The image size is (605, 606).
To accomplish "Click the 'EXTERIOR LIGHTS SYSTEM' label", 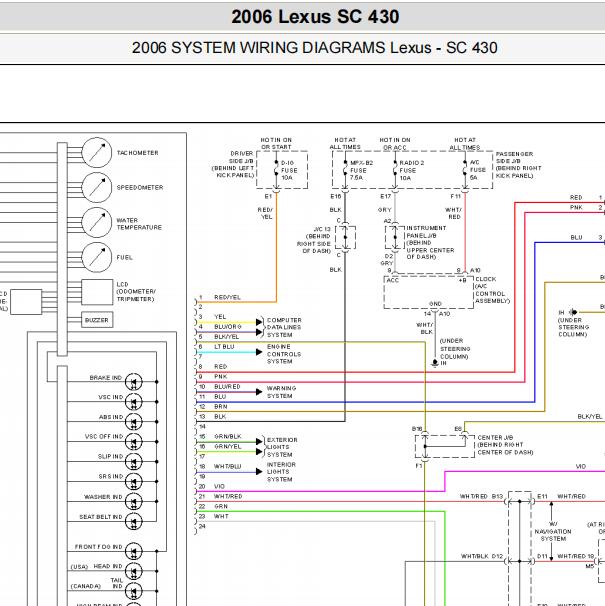I will pos(282,447).
